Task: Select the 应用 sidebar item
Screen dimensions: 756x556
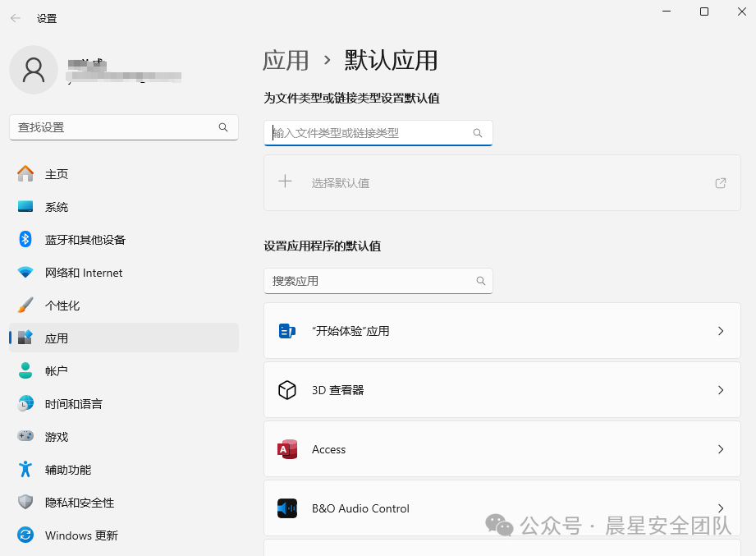Action: (x=124, y=338)
